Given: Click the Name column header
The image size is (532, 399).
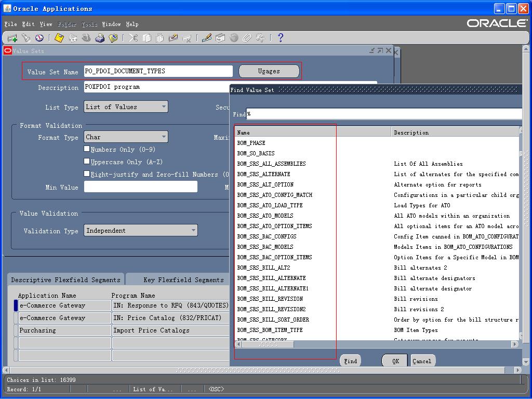Looking at the screenshot, I should 312,132.
